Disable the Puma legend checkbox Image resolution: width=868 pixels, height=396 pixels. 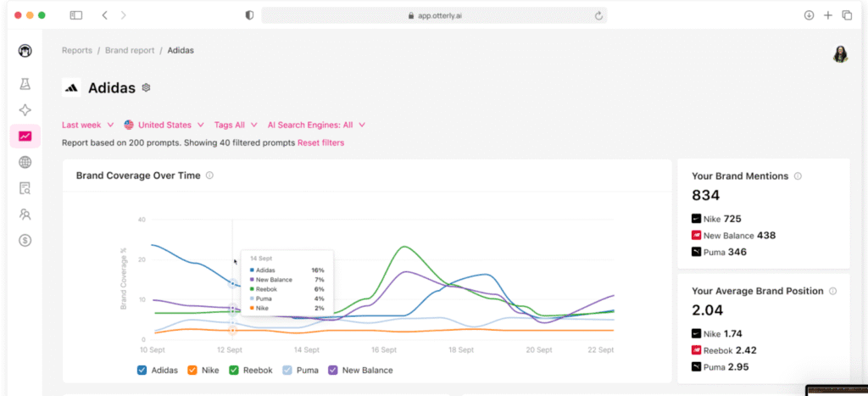tap(287, 370)
